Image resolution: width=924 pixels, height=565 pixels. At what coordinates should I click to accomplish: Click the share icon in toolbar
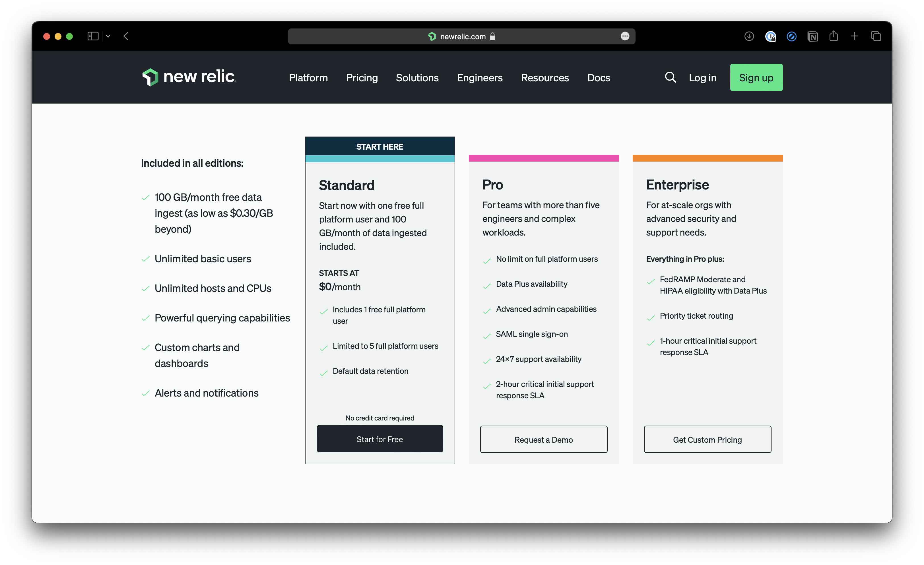[833, 36]
